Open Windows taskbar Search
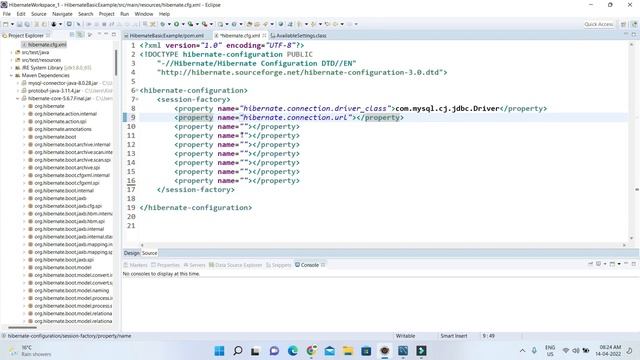Viewport: 640px width, 360px height. (x=238, y=351)
